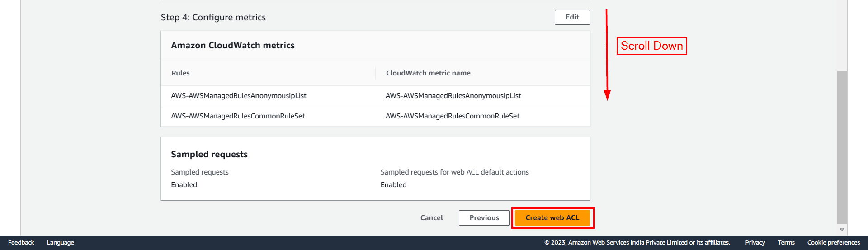Select AWS-AWSManagedRulesAnonymousIpList in the Rules column
This screenshot has height=250, width=868.
coord(239,96)
